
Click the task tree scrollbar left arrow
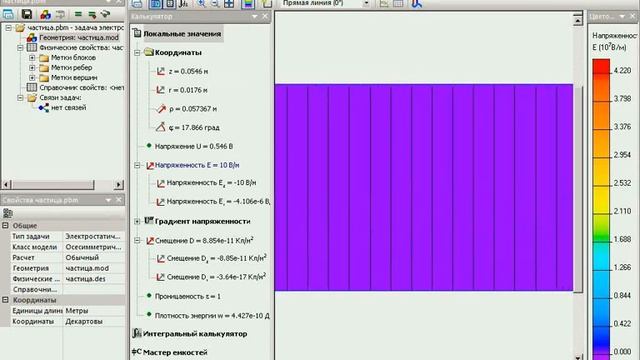(6, 184)
